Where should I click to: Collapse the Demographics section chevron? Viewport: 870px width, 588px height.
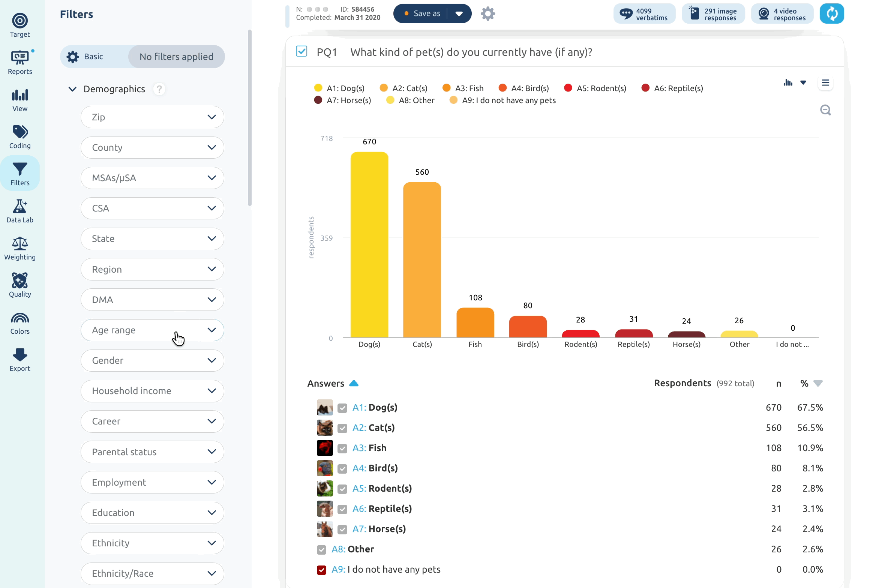click(72, 89)
